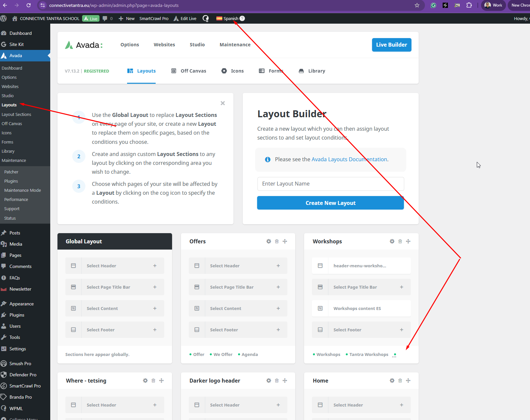
Task: Click plus on Workshops Select Page Title Bar
Action: (x=402, y=287)
